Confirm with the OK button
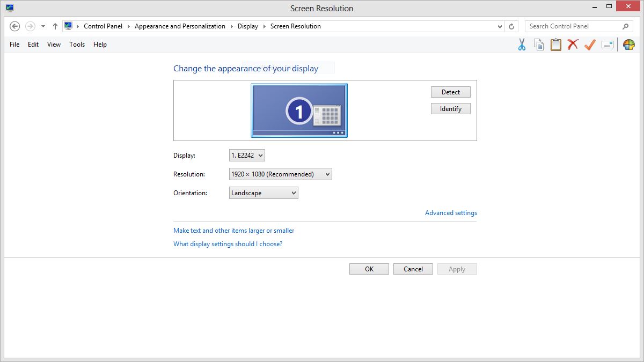Screen dimensions: 644x362 point(369,269)
